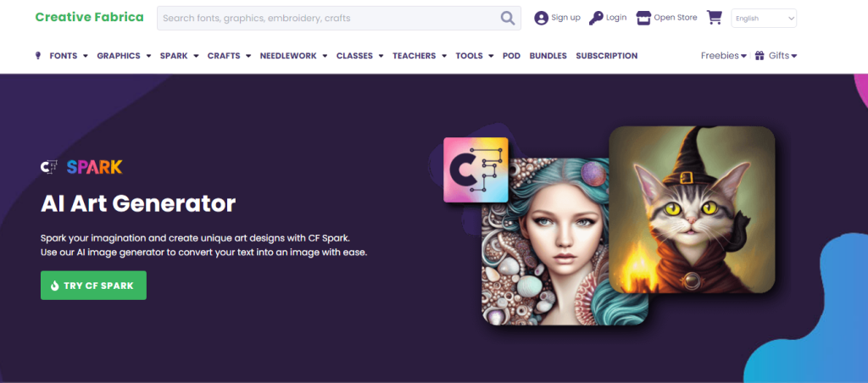868x383 pixels.
Task: Focus the search fonts, graphics input field
Action: point(339,19)
